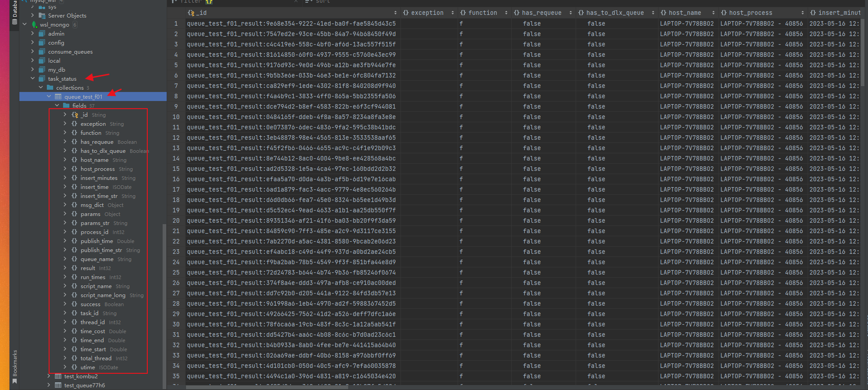This screenshot has height=390, width=868.
Task: Select the time_cost field in the tree
Action: (x=92, y=331)
